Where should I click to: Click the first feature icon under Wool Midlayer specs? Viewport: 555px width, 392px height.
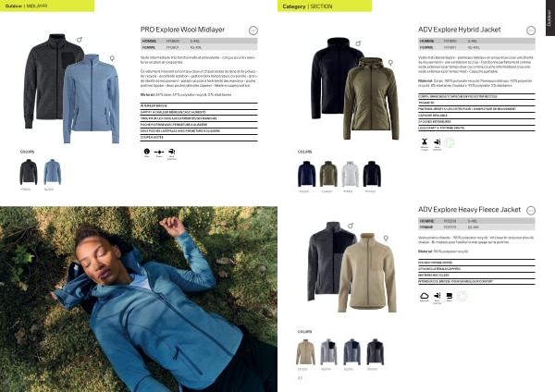[147, 152]
